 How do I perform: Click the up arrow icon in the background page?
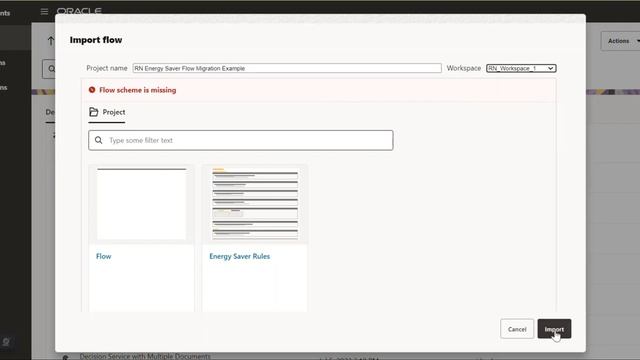(x=51, y=41)
